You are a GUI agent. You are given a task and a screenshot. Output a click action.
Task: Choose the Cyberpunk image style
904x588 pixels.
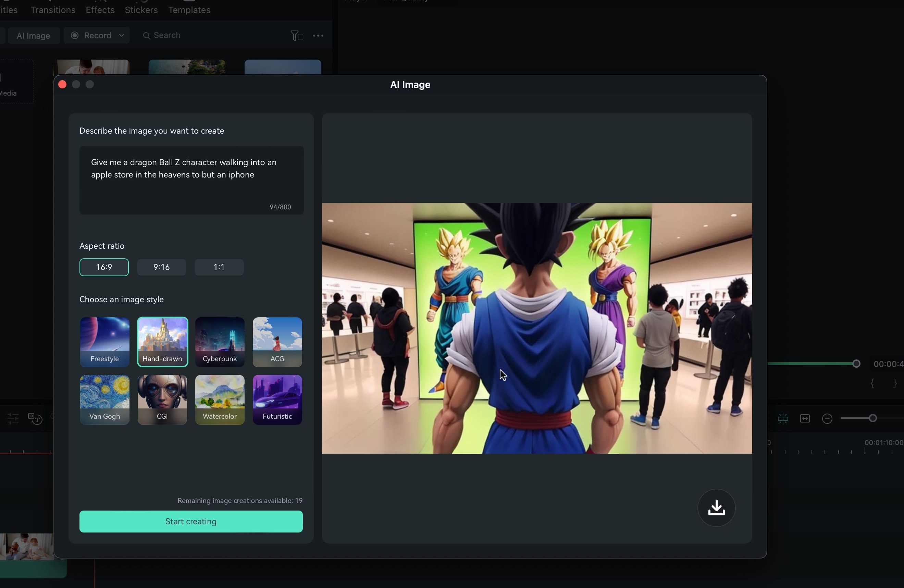[x=220, y=342]
